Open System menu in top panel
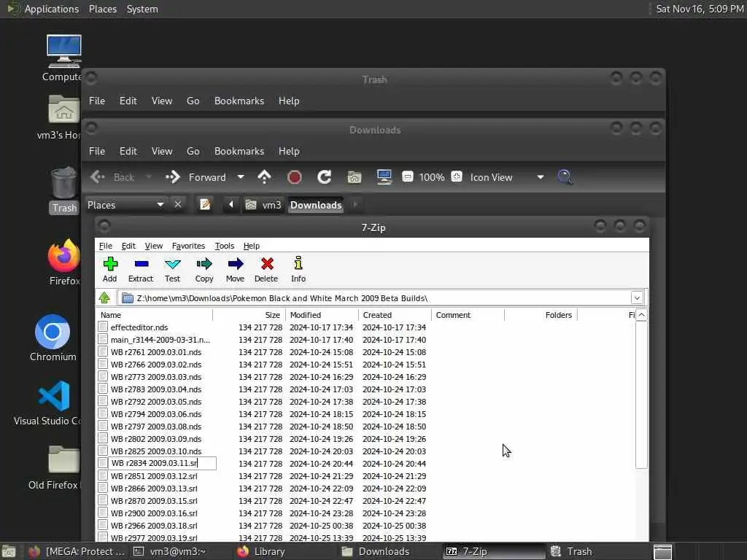This screenshot has width=747, height=560. (x=142, y=9)
